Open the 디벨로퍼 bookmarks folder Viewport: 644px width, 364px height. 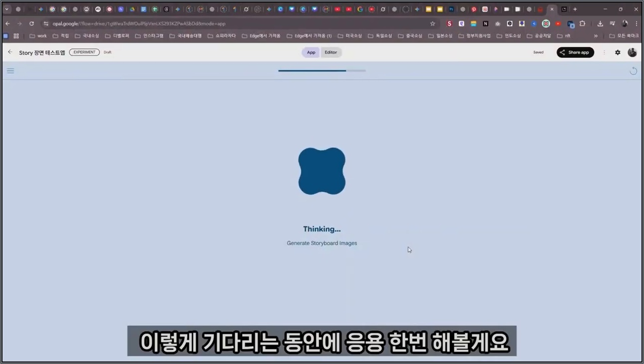(x=117, y=36)
